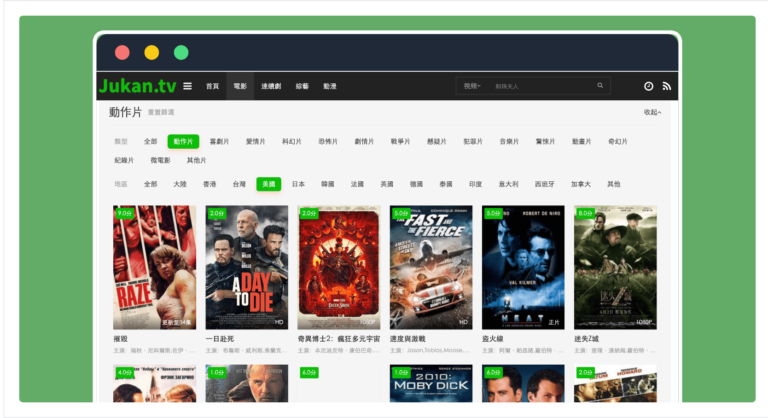Click the 速度與激戰 movie title
The height and width of the screenshot is (418, 768).
408,339
